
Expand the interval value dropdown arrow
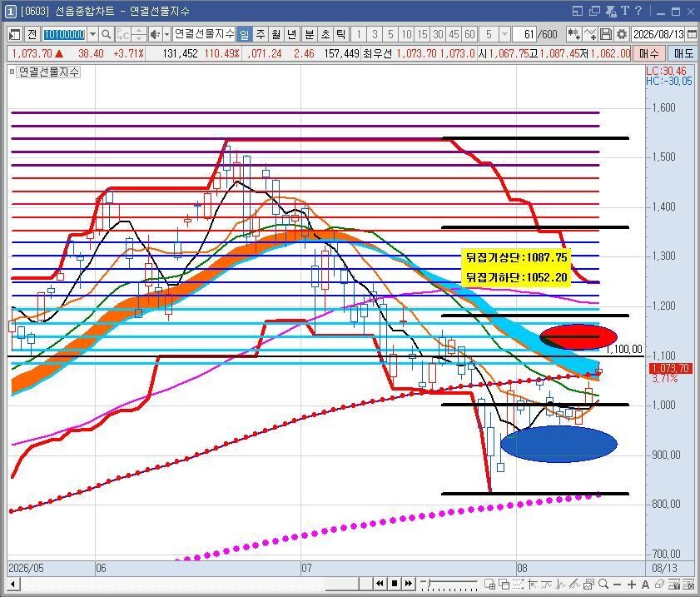504,34
